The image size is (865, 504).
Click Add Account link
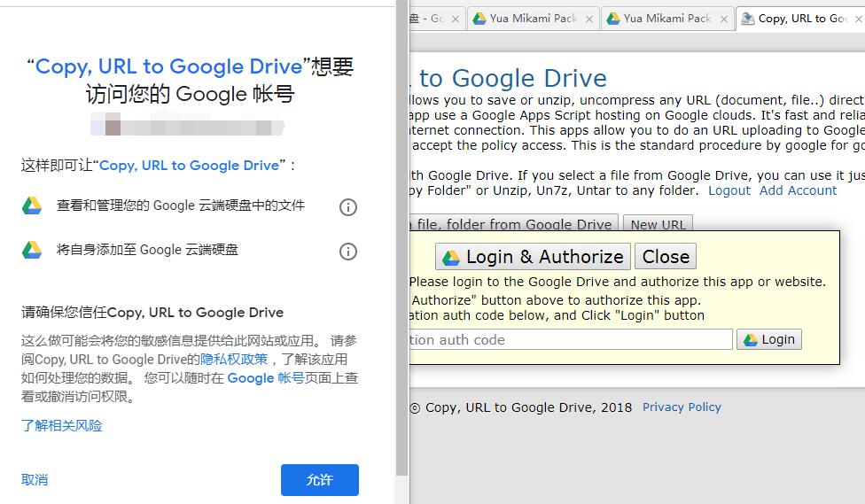[799, 190]
